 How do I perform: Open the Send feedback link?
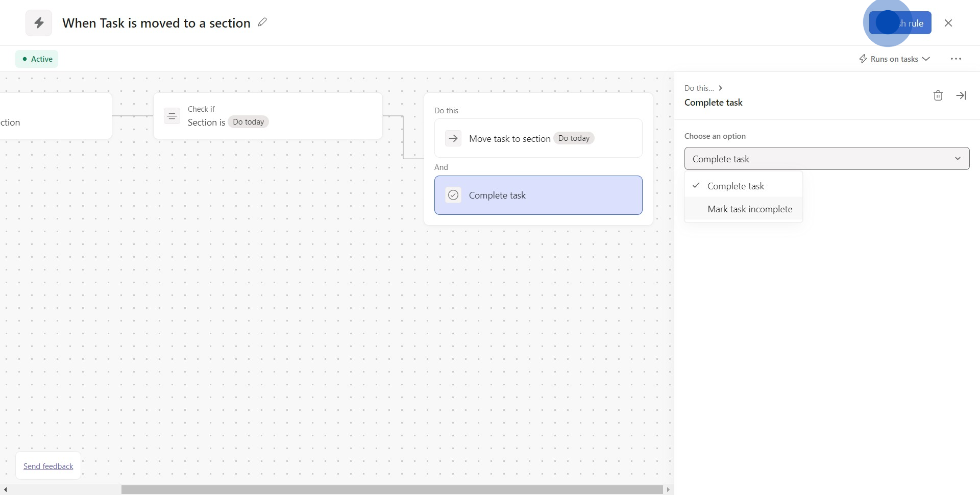coord(48,466)
